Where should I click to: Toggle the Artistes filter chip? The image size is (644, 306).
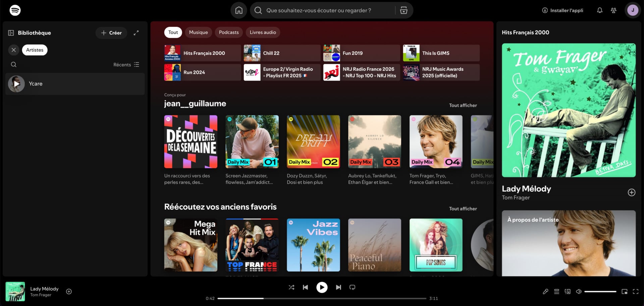click(35, 50)
